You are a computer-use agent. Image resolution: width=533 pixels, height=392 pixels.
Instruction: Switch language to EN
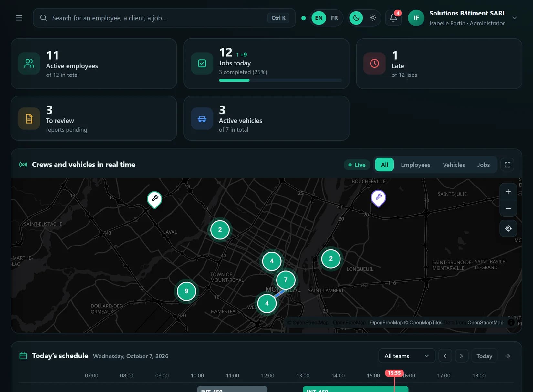319,18
